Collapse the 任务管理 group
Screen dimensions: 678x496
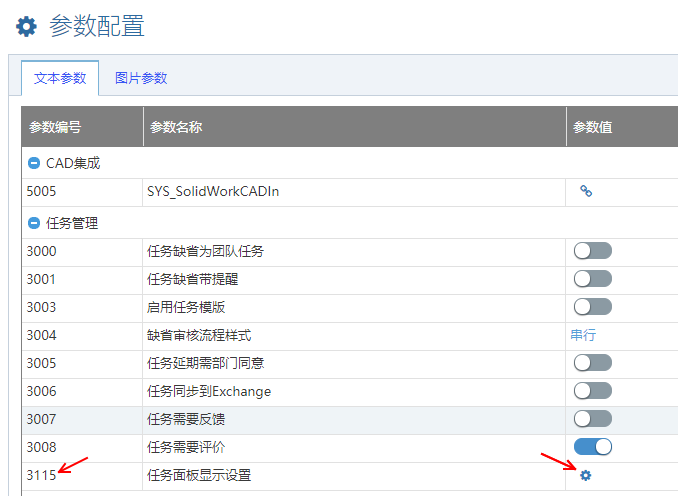(34, 223)
